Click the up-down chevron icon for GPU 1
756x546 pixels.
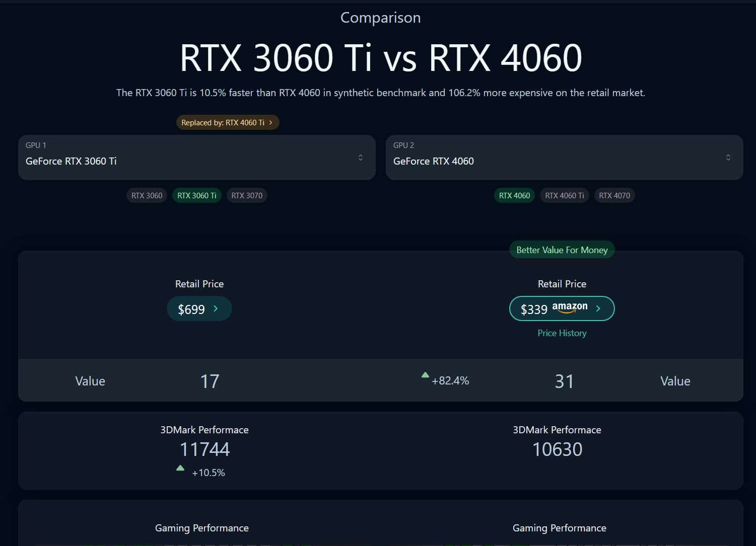click(x=361, y=158)
